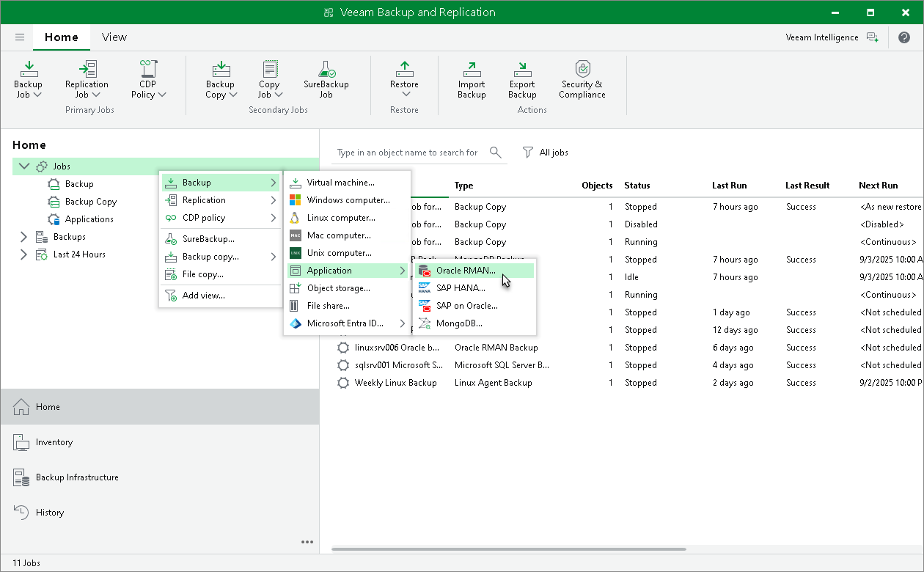
Task: Choose Backup copy... in the context menu
Action: 220,257
